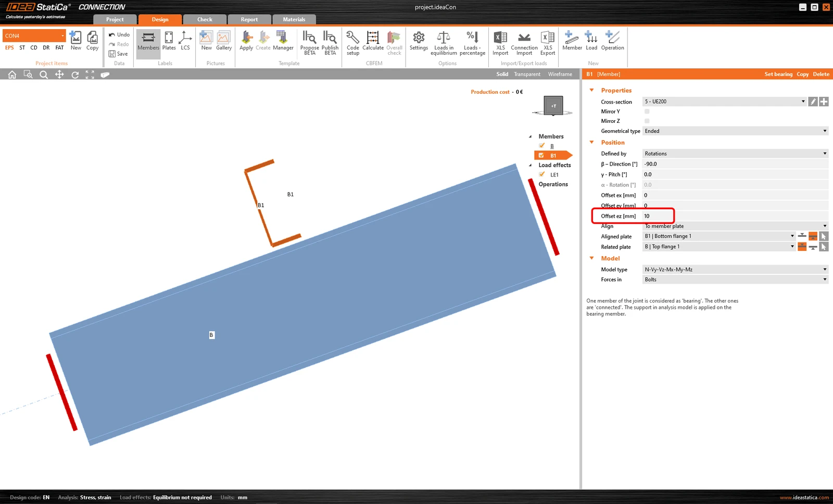Click the rotate view icon
Screen dimensions: 833x504
[x=75, y=74]
